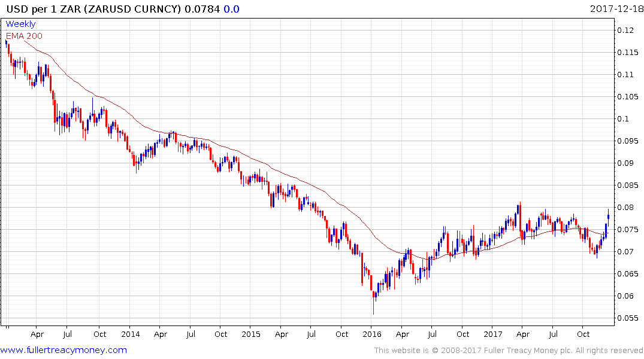Click the 'Weekly' label
This screenshot has height=359, width=644.
(x=20, y=24)
